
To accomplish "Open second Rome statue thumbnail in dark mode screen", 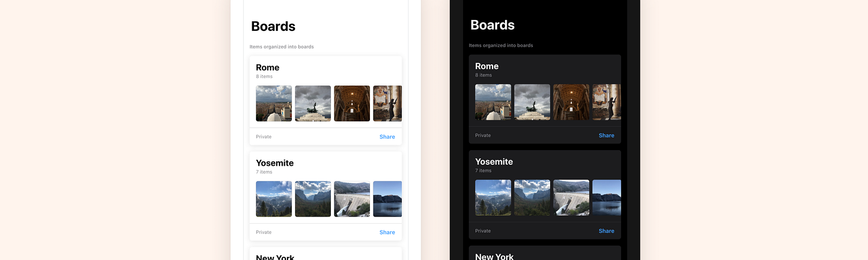I will tap(532, 102).
